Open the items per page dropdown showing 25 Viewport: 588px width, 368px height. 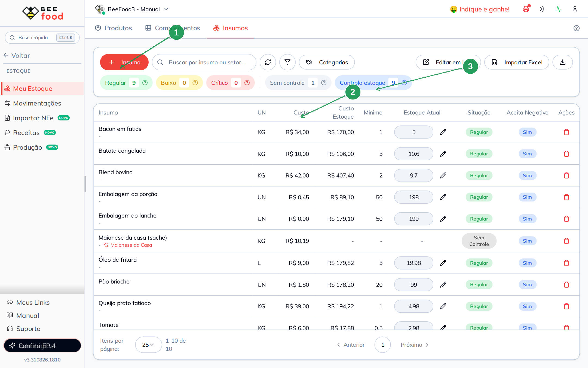coord(148,345)
